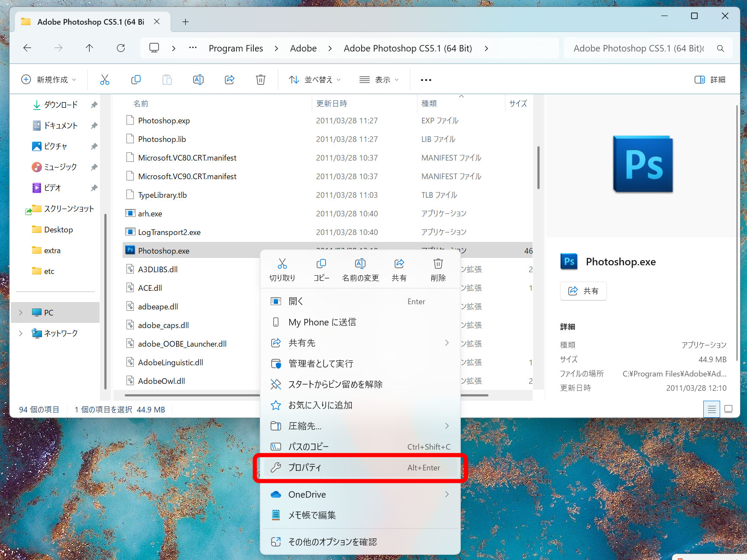The height and width of the screenshot is (560, 747).
Task: Expand the 共有先 submenu
Action: (447, 343)
